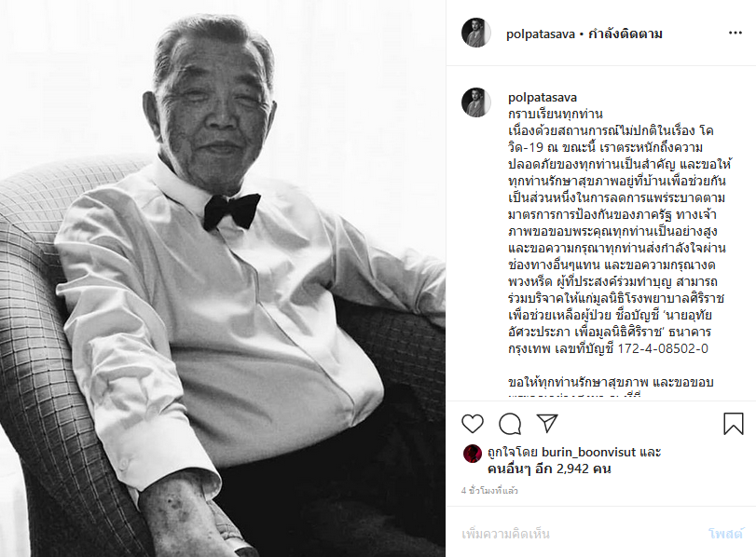The width and height of the screenshot is (756, 557).
Task: Click the black and white portrait photo
Action: tap(223, 278)
